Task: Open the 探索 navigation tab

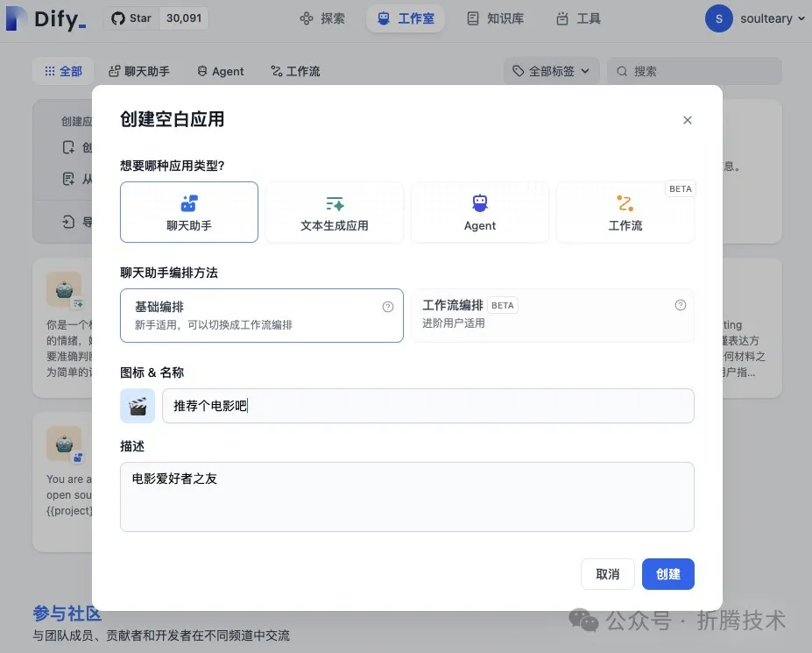Action: (x=322, y=18)
